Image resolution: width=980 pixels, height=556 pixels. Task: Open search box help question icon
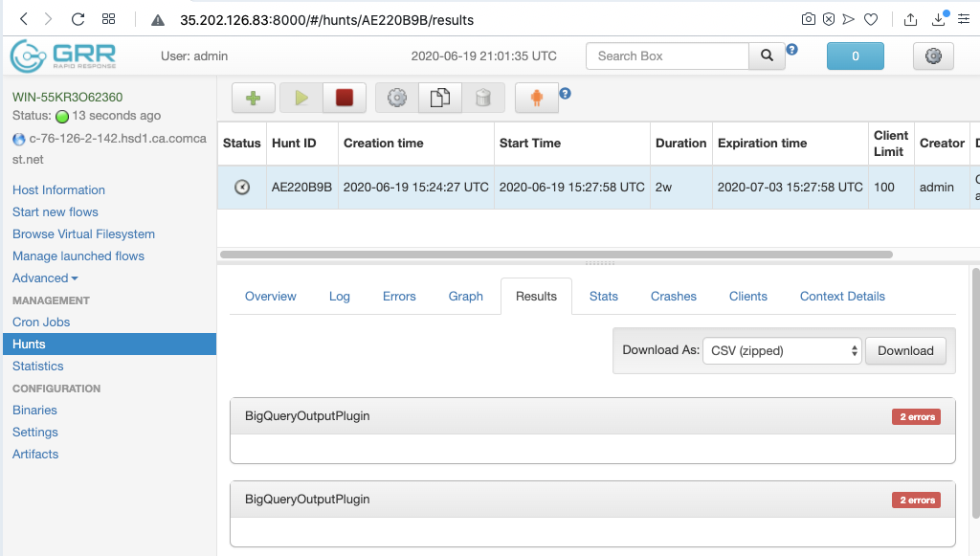tap(791, 50)
